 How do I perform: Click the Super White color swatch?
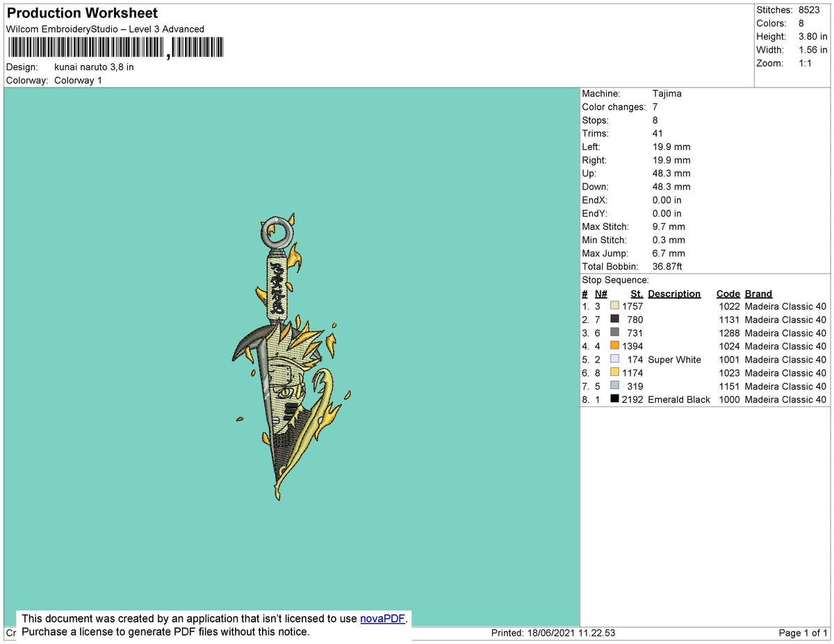pyautogui.click(x=614, y=359)
